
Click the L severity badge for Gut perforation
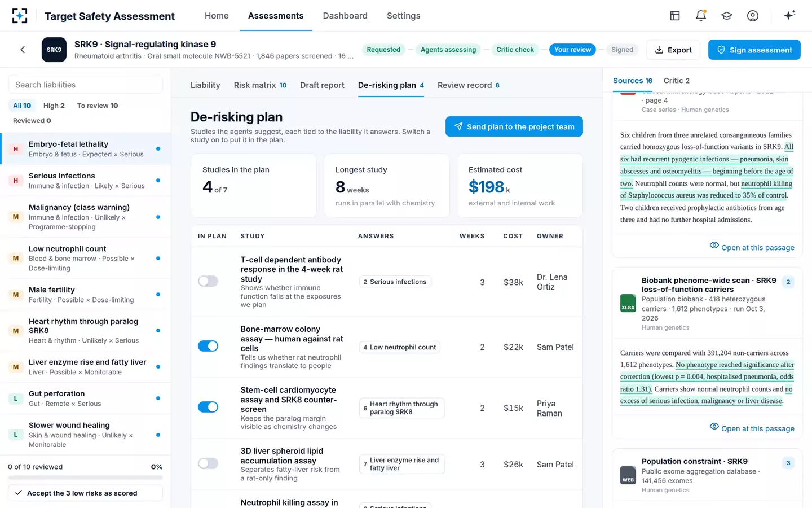point(16,398)
